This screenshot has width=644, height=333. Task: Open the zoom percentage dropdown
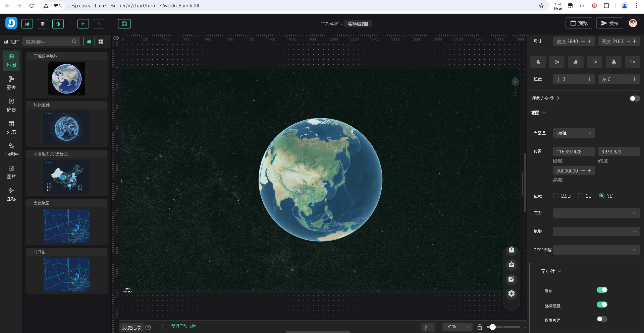[x=457, y=327]
